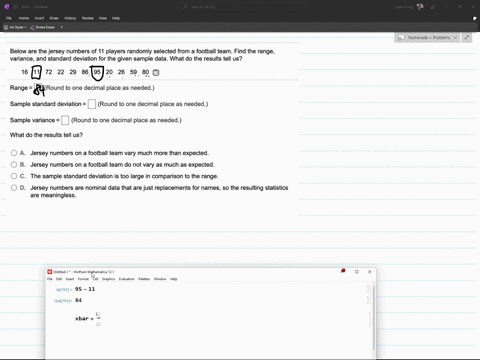This screenshot has height=360, width=480.
Task: Click the output value 84
Action: pos(78,300)
